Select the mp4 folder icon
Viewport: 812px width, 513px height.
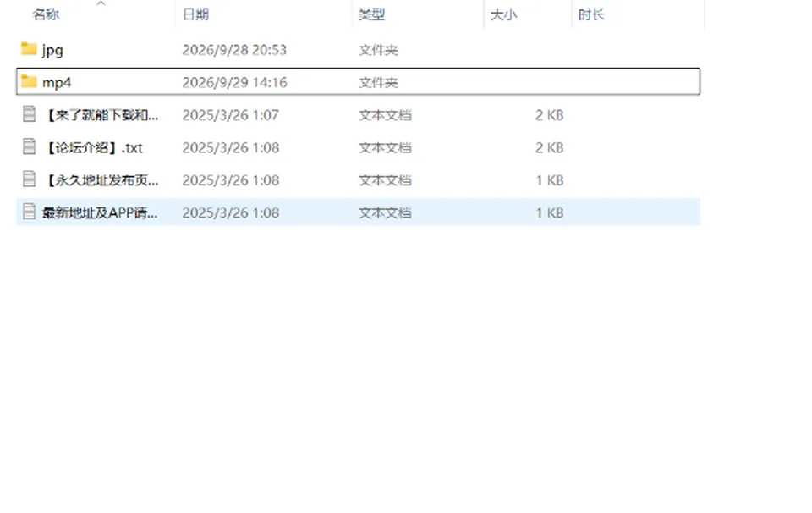29,82
